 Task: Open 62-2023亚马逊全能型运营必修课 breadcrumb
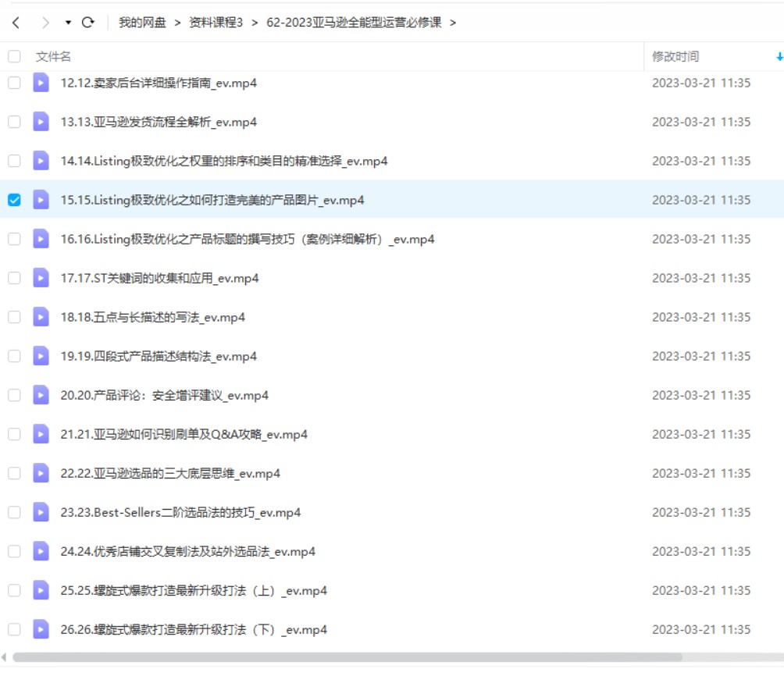[x=354, y=23]
